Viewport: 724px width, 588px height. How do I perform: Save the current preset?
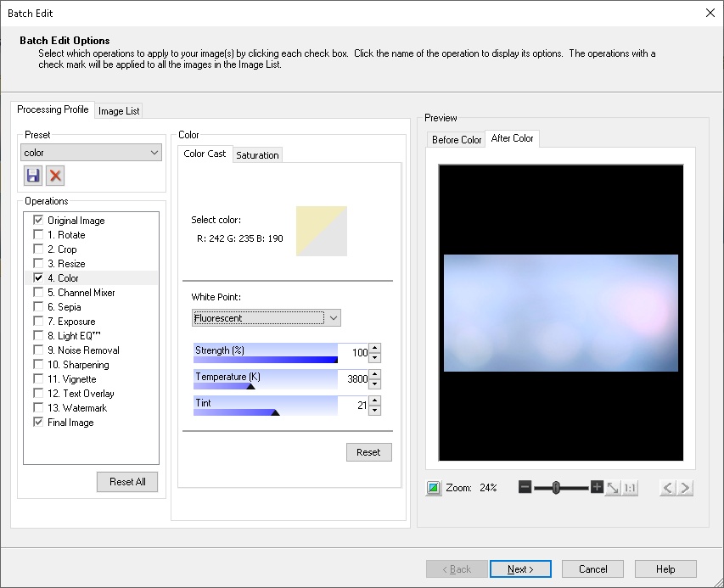(x=31, y=175)
